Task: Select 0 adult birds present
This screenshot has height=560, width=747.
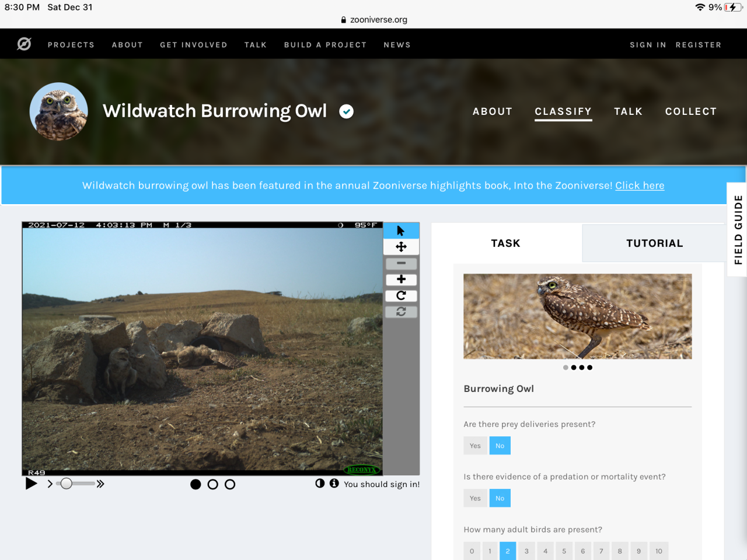Action: coord(472,551)
